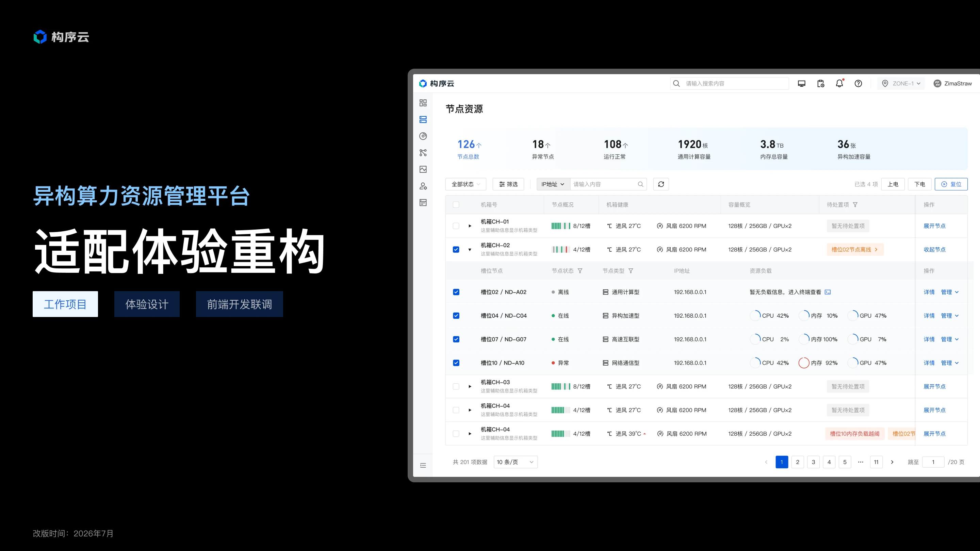Select the node resources server icon in sidebar
The width and height of the screenshot is (980, 551).
point(423,119)
